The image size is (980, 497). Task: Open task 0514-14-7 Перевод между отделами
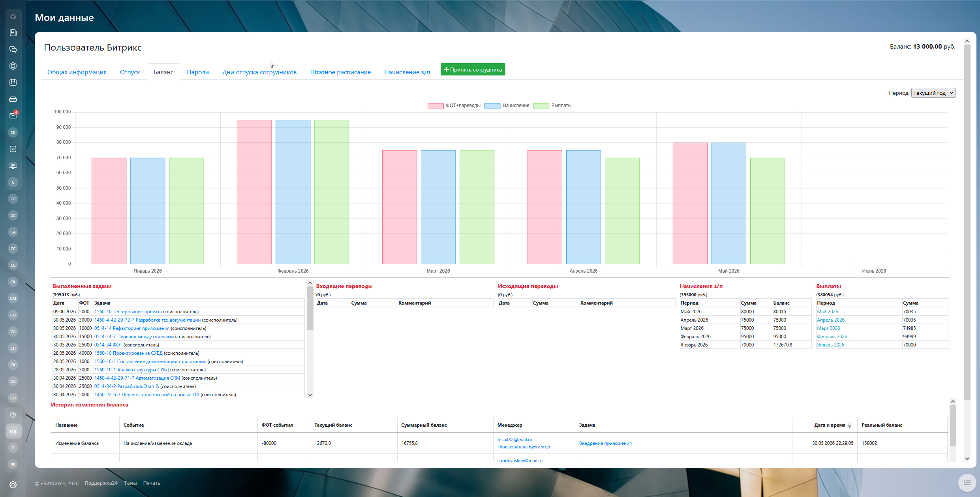[134, 337]
